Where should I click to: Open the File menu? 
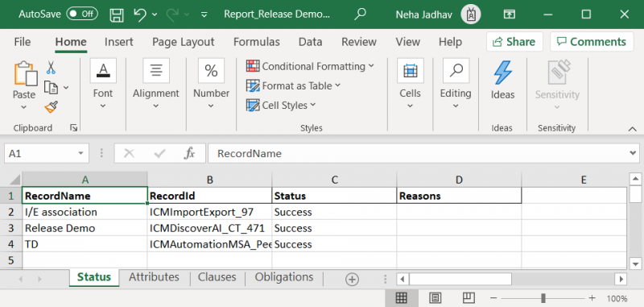23,42
